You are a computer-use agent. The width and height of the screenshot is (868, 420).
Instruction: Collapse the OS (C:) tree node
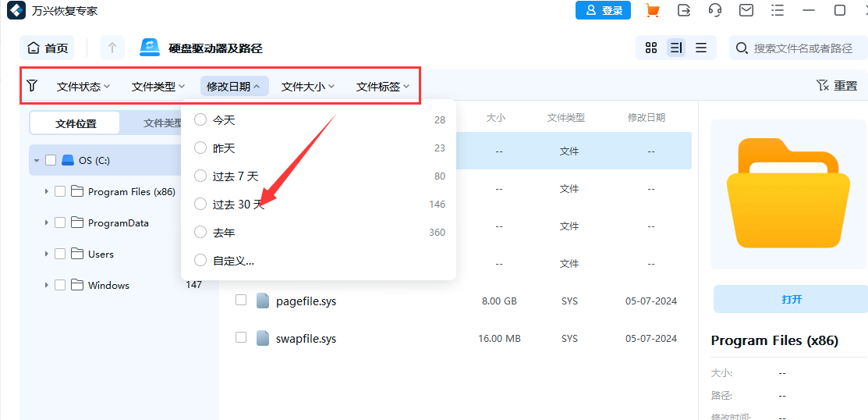37,161
